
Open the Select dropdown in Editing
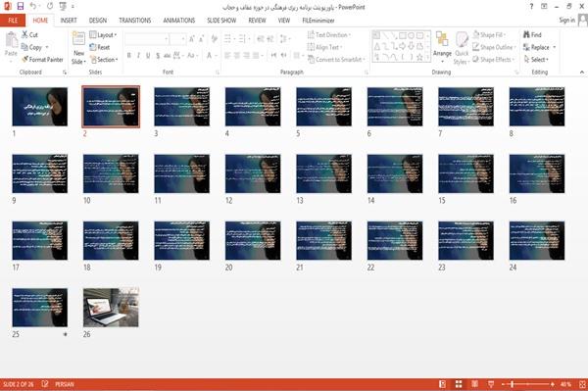(x=536, y=59)
